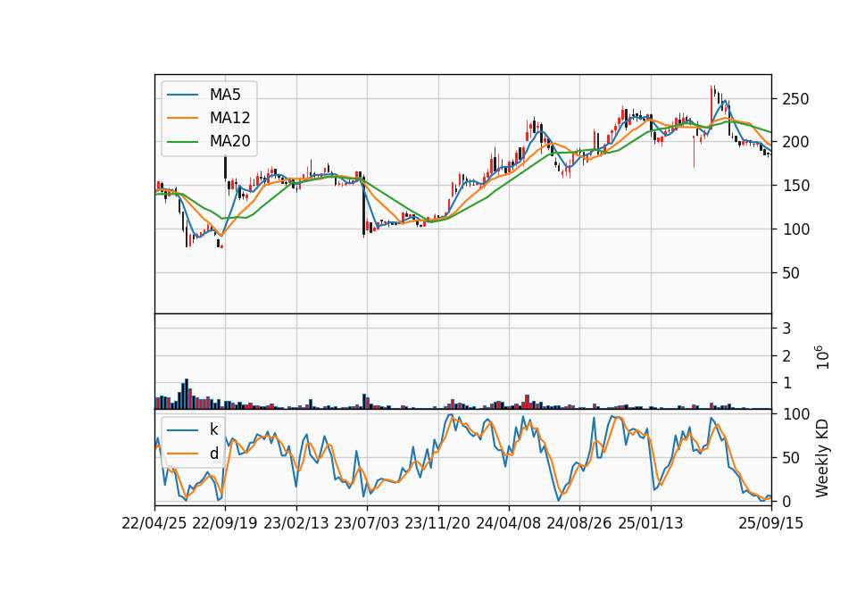This screenshot has height=616, width=857.
Task: Click the 23/11/20 date axis label
Action: pos(437,523)
